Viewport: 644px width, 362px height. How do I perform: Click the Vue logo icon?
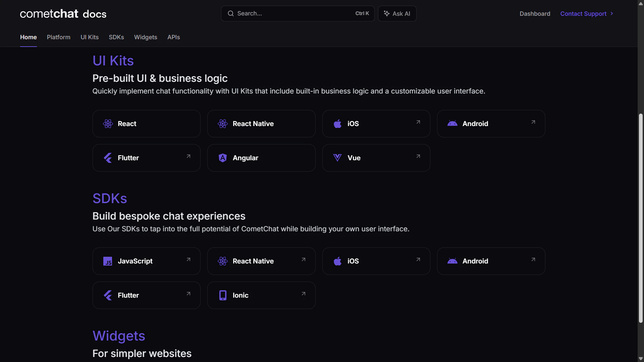(337, 158)
